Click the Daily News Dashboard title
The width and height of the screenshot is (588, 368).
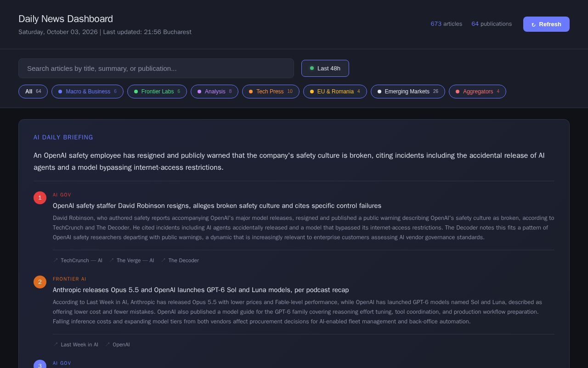tap(66, 19)
